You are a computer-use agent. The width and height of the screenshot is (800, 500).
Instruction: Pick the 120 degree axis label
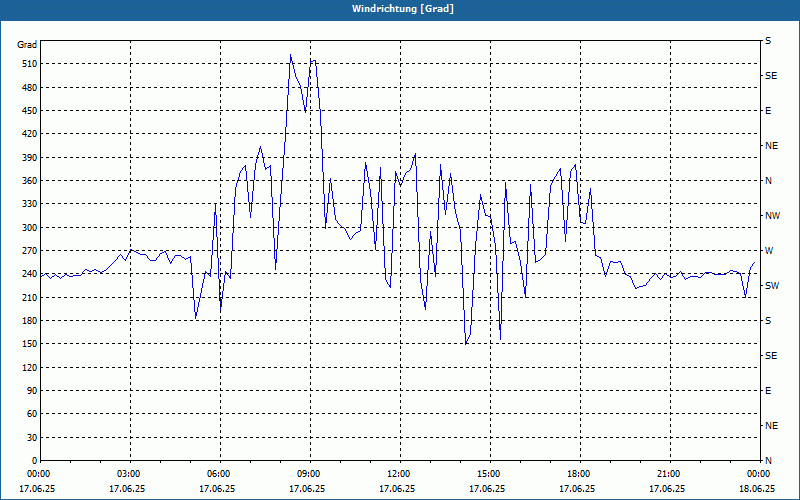tap(30, 367)
